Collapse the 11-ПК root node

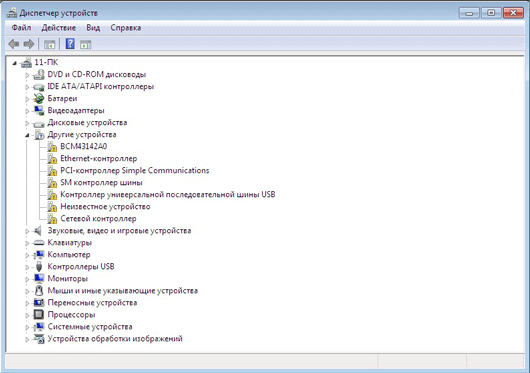point(14,63)
